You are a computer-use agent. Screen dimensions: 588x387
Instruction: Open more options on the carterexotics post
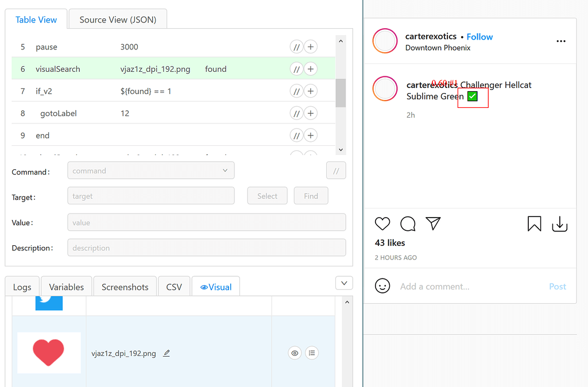(561, 41)
